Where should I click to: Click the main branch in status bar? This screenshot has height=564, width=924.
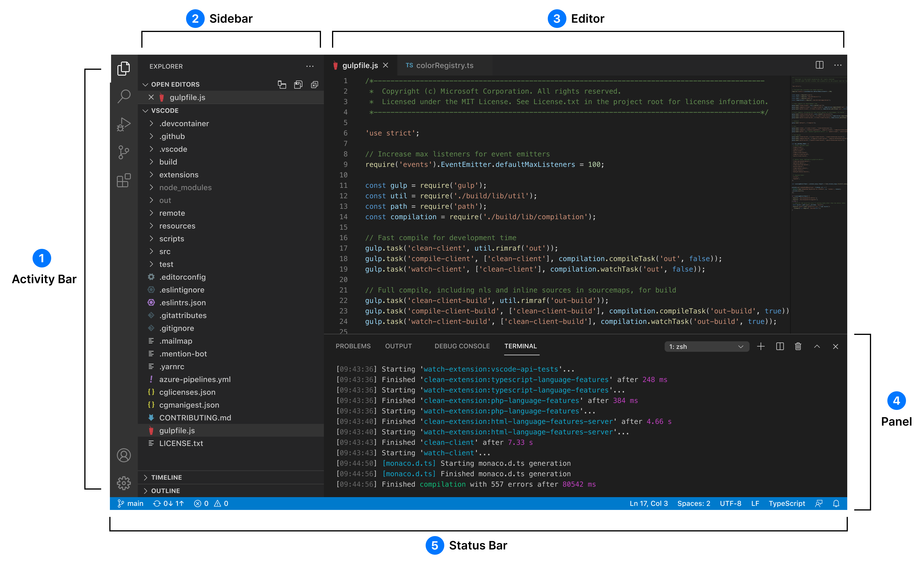[x=131, y=504]
